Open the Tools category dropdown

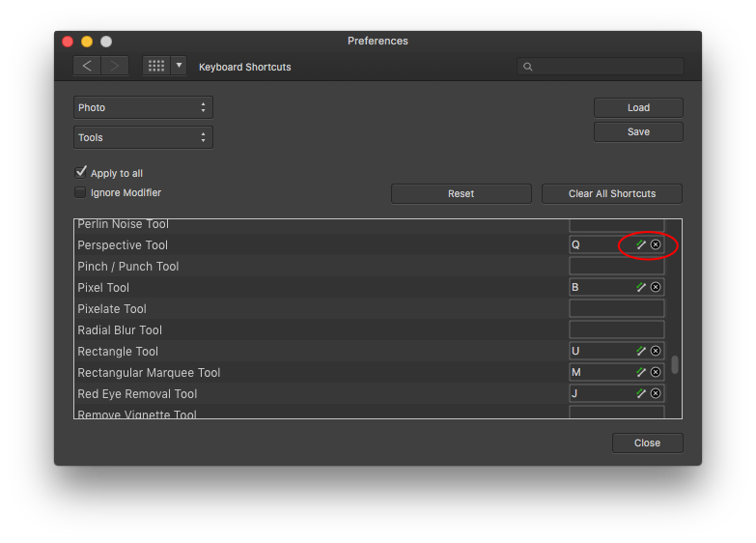(143, 137)
